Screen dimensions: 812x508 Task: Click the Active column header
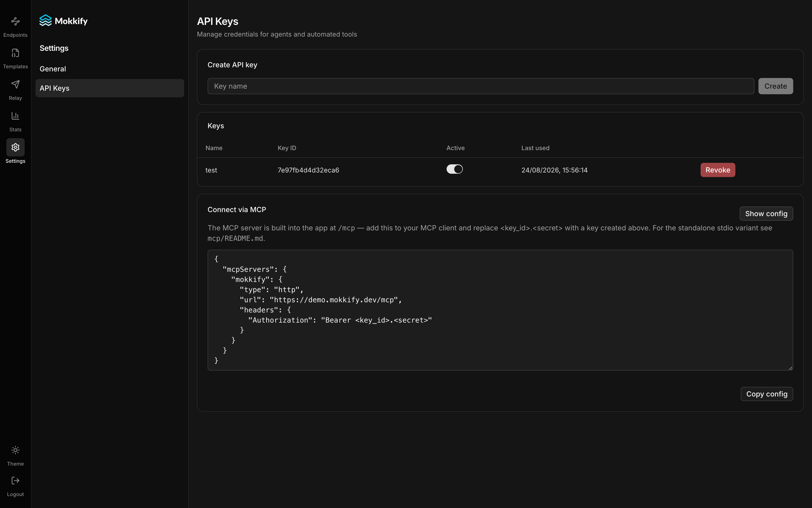pyautogui.click(x=455, y=148)
